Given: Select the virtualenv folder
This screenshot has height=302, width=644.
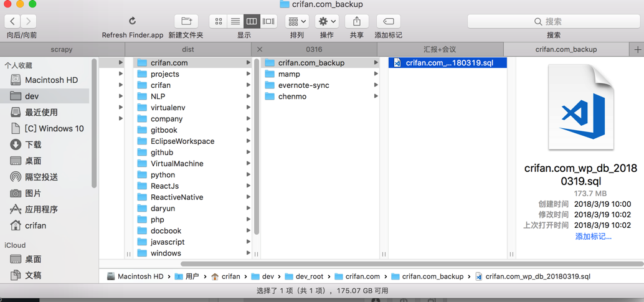Looking at the screenshot, I should (193, 108).
